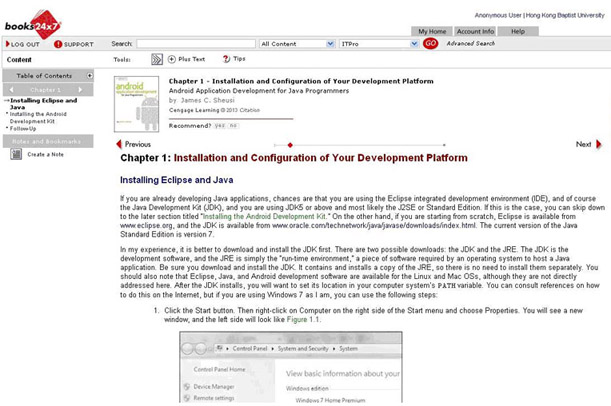The image size is (611, 406).
Task: Click the Android book cover thumbnail
Action: tap(136, 104)
